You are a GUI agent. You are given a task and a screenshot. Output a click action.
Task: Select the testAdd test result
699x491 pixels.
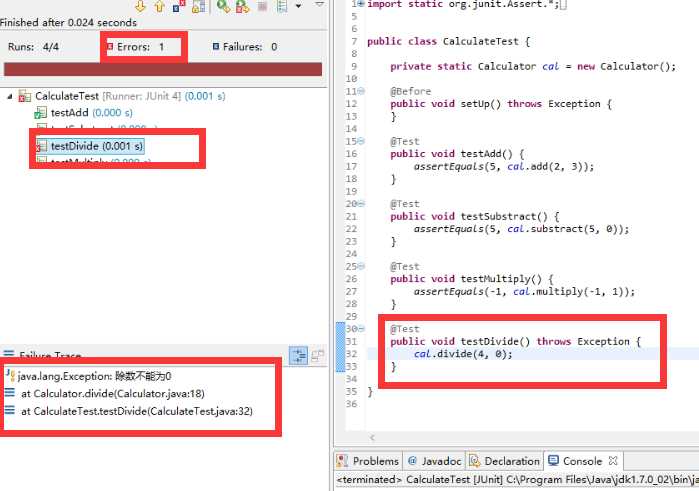point(91,112)
